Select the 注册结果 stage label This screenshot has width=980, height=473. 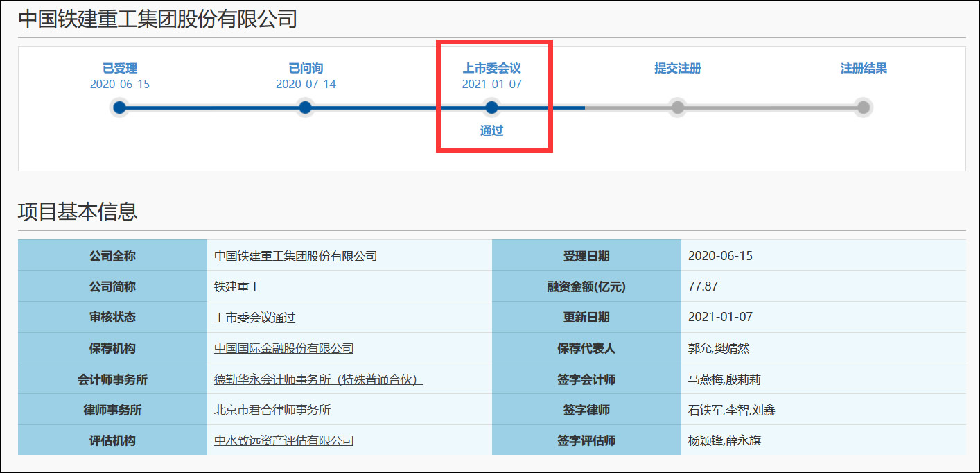click(863, 68)
